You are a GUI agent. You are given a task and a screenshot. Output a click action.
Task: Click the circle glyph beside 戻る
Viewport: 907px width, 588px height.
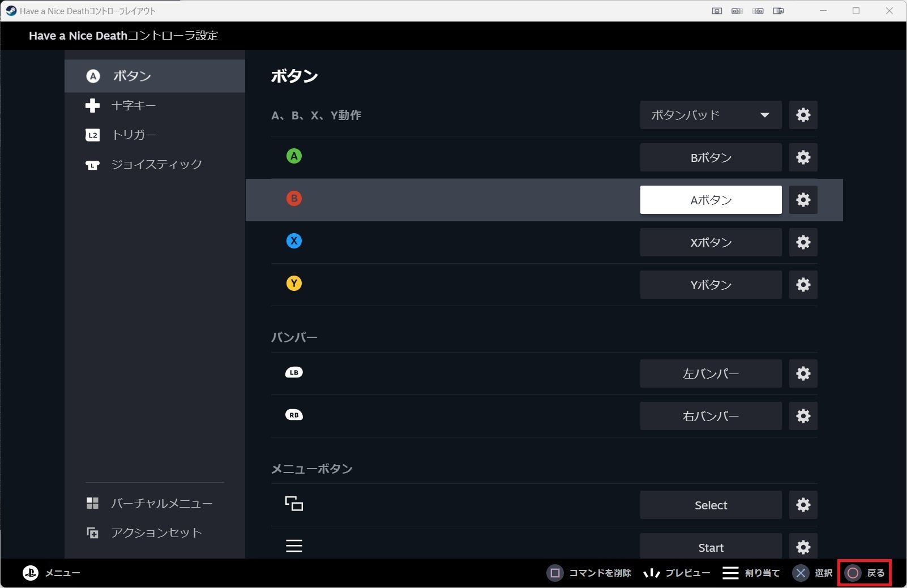(853, 573)
